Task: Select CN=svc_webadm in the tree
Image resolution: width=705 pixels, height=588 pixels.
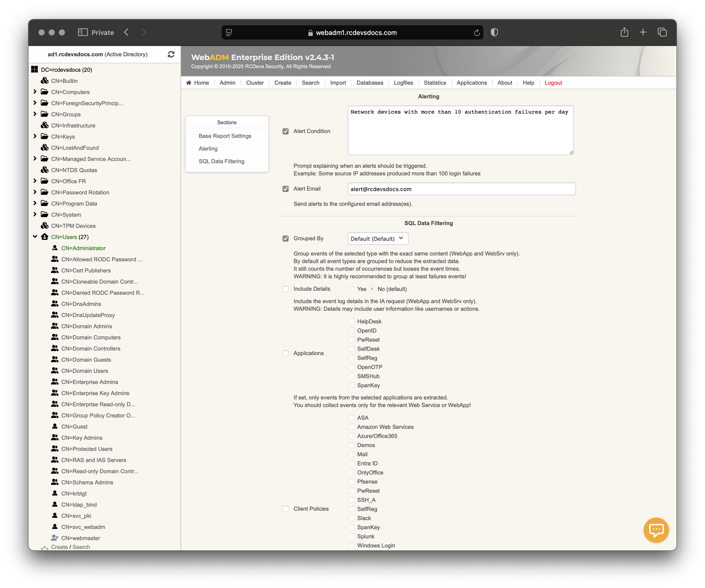Action: click(x=83, y=527)
